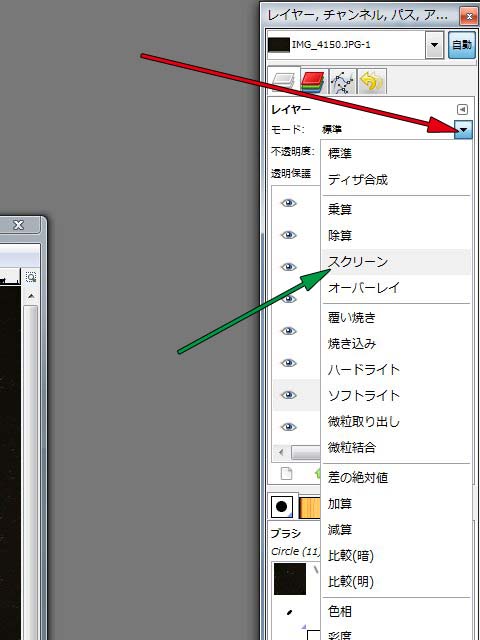Create a new layer with the page icon
Image resolution: width=480 pixels, height=640 pixels.
click(287, 473)
